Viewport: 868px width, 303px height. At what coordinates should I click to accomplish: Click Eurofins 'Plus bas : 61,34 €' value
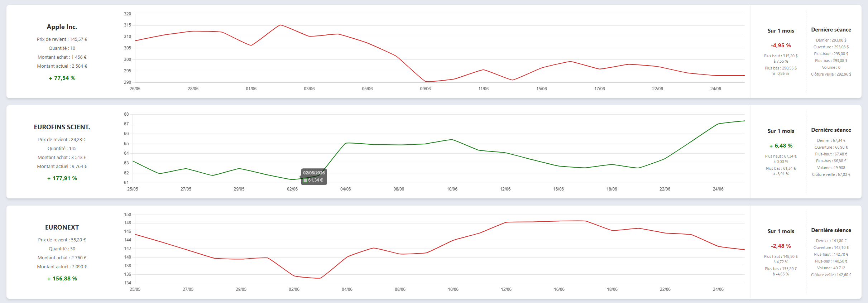pyautogui.click(x=781, y=168)
